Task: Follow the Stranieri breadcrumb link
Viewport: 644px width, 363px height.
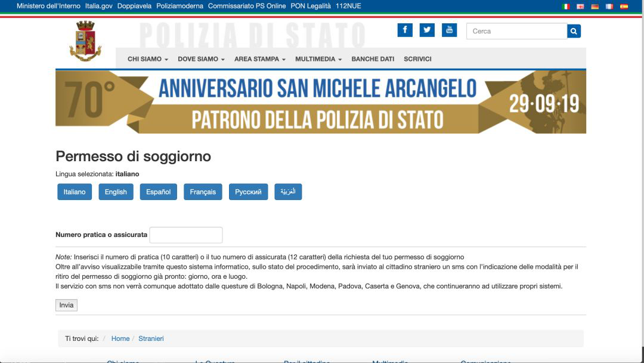Action: click(151, 339)
